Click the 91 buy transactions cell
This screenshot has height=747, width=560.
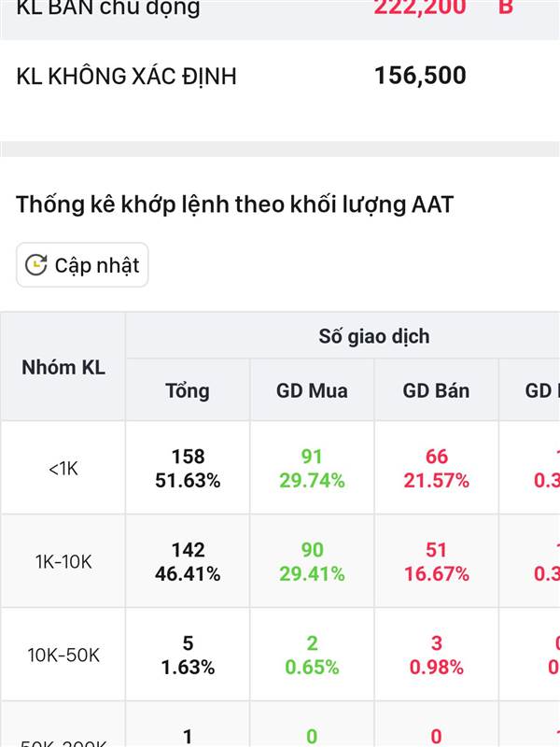pos(312,468)
